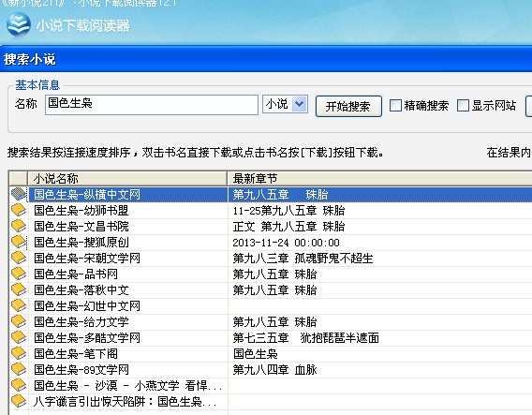Toggle the 显示网站 checkbox
This screenshot has height=415, width=532.
pos(463,106)
